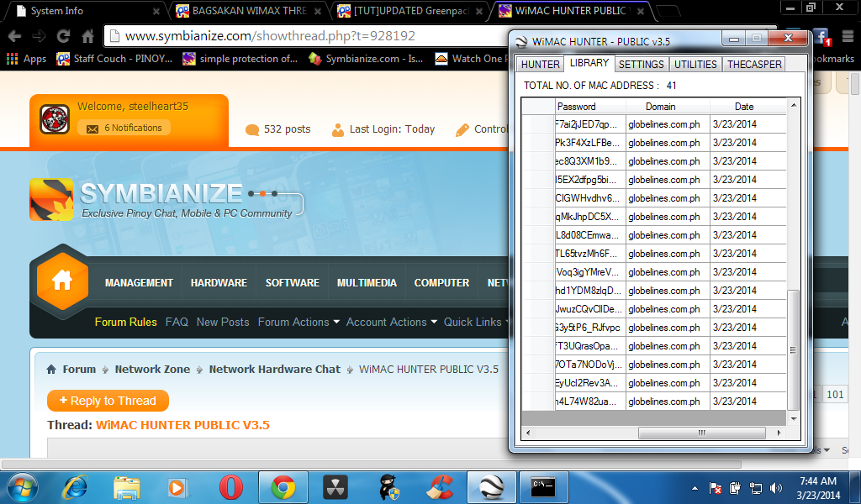
Task: Open the HARDWARE navigation menu
Action: pos(219,282)
